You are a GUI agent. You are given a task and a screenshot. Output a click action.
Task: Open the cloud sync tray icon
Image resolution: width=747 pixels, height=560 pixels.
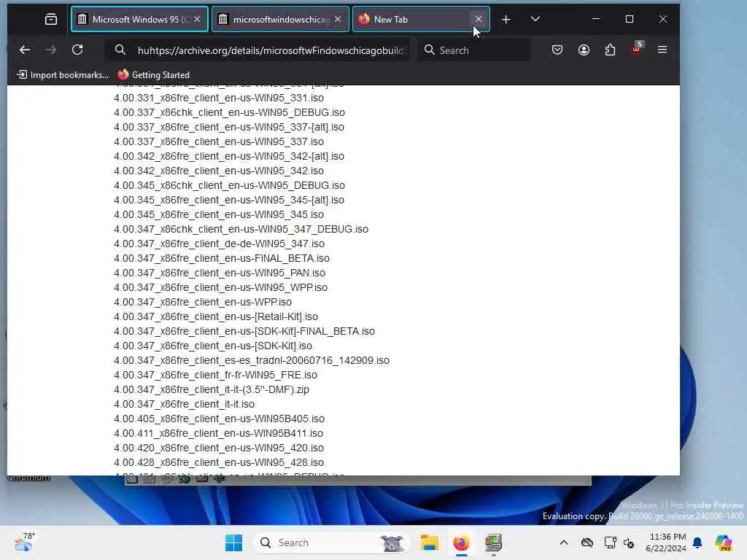pyautogui.click(x=587, y=542)
